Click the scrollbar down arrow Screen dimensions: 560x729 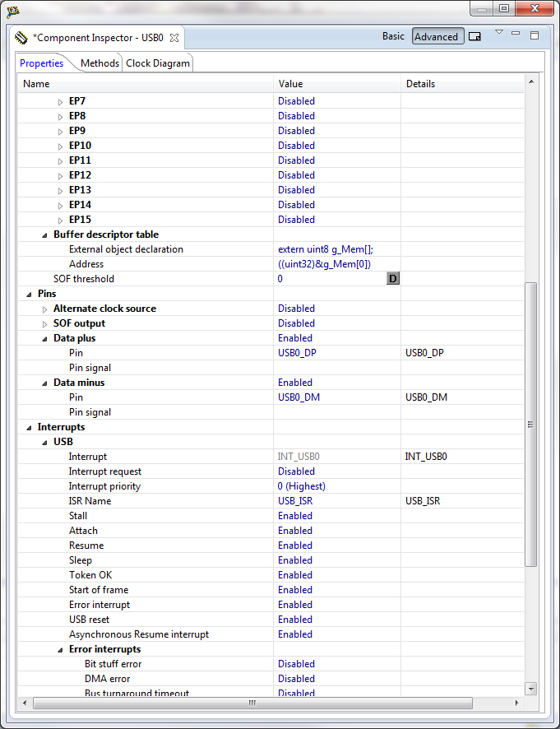click(530, 690)
